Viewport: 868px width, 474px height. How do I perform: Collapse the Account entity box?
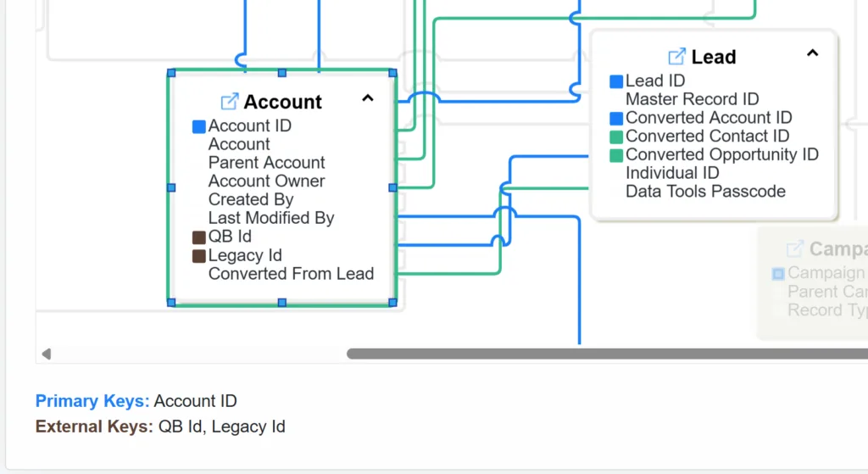[368, 98]
